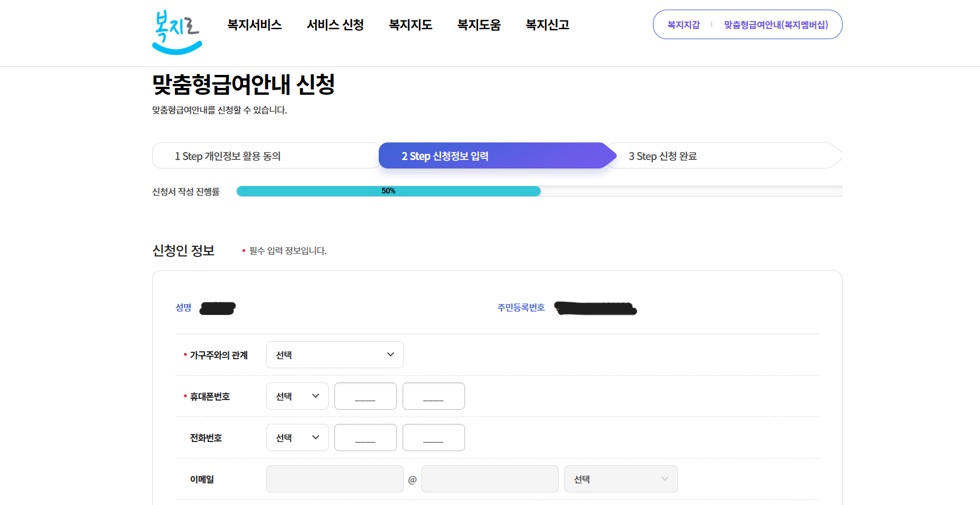Viewport: 980px width, 505px height.
Task: Click the 이메일 domain input field
Action: pos(490,479)
